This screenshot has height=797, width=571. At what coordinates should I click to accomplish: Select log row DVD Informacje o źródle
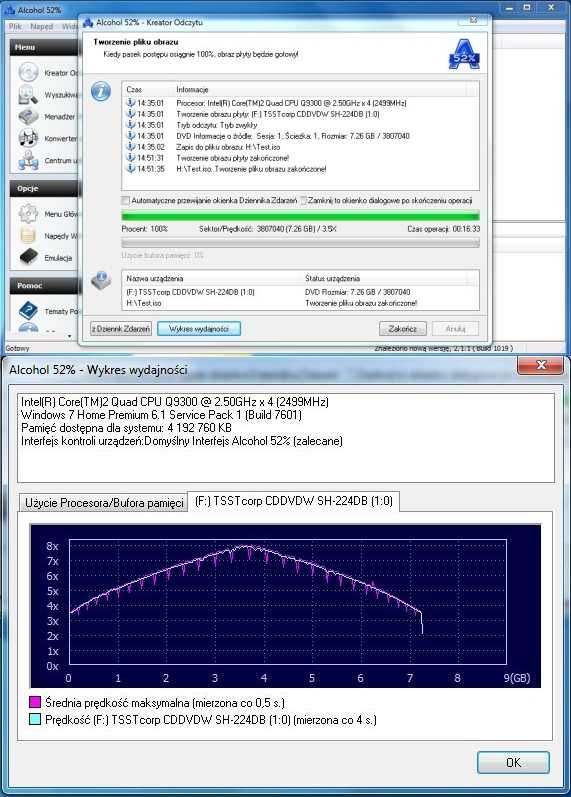[300, 136]
